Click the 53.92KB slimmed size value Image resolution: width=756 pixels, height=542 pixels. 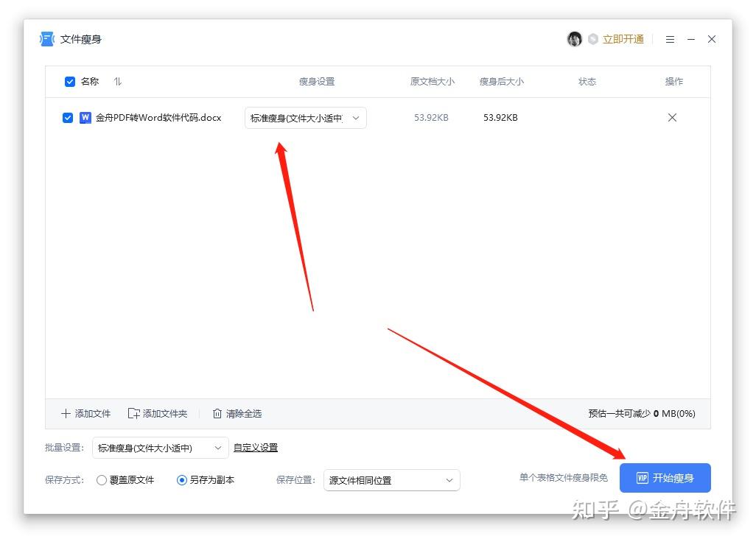pyautogui.click(x=500, y=118)
